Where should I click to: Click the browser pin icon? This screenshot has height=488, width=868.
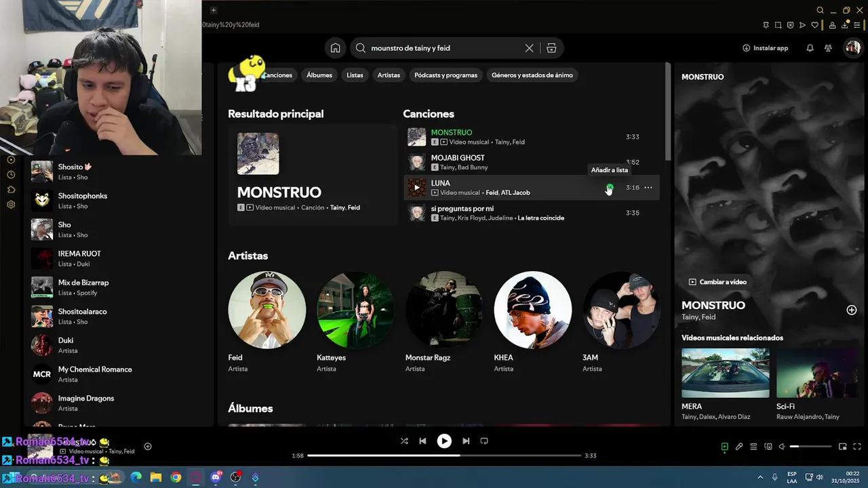pyautogui.click(x=766, y=25)
